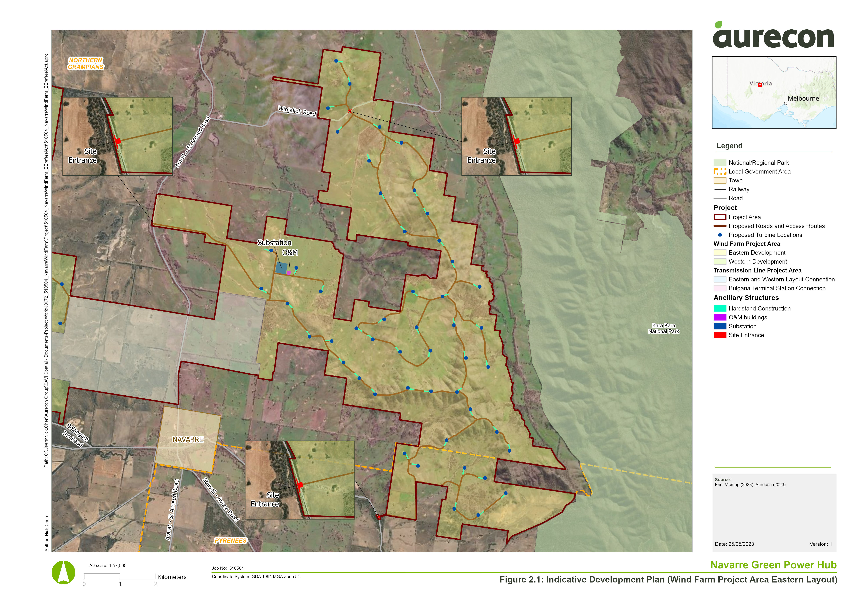Click the Bolangum Inn Road label
The image size is (868, 614).
click(x=75, y=435)
